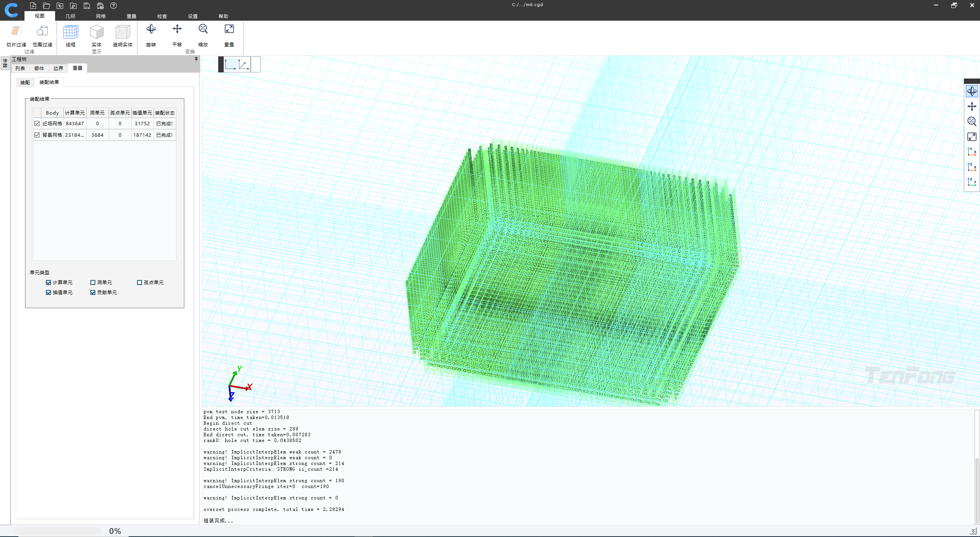Save the project with the floppy disk icon
Image resolution: width=980 pixels, height=537 pixels.
click(87, 6)
